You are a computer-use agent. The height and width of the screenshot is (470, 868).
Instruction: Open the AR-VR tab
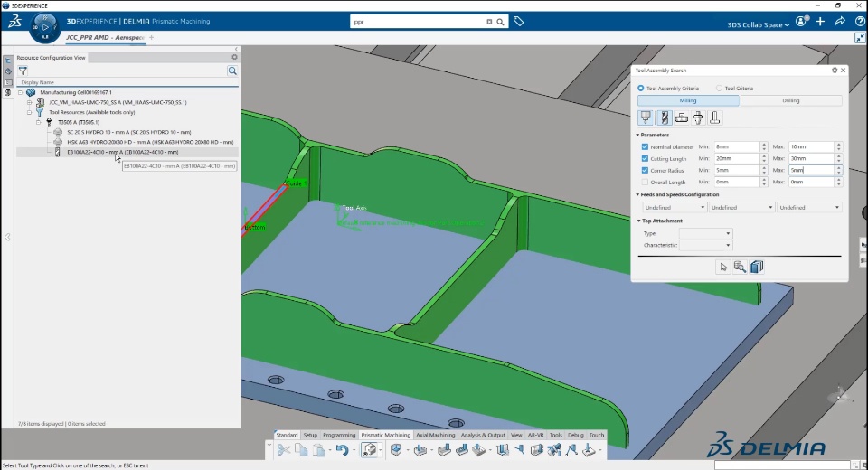[x=535, y=435]
